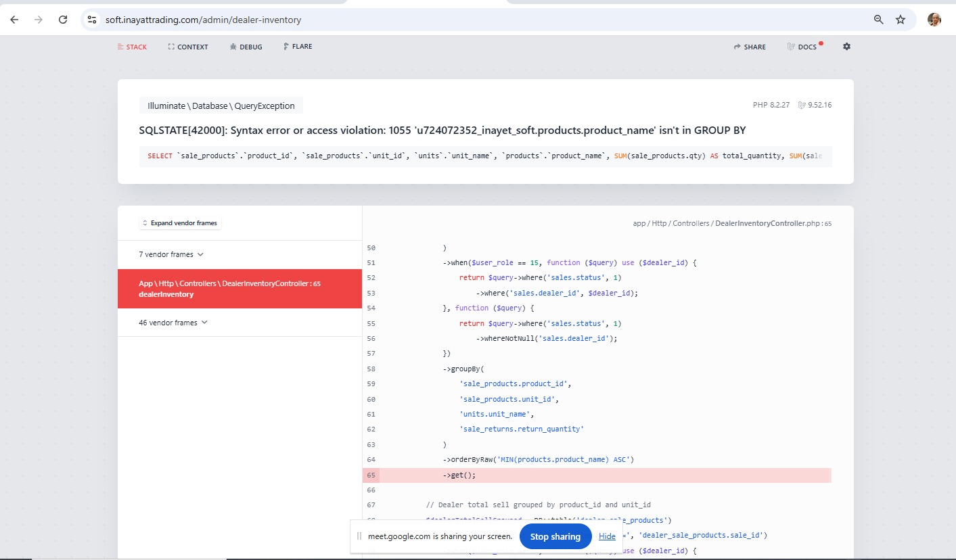The image size is (956, 560).
Task: Click the SHARE button
Action: (x=750, y=47)
